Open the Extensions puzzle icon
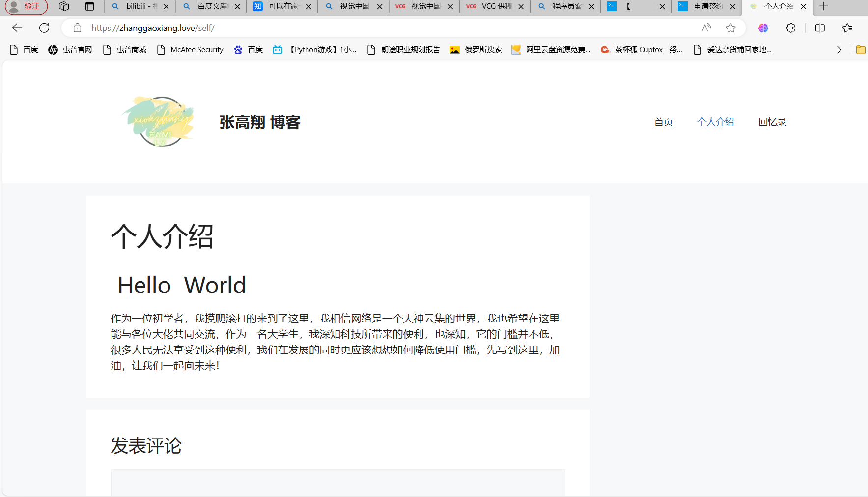This screenshot has width=868, height=497. 790,28
